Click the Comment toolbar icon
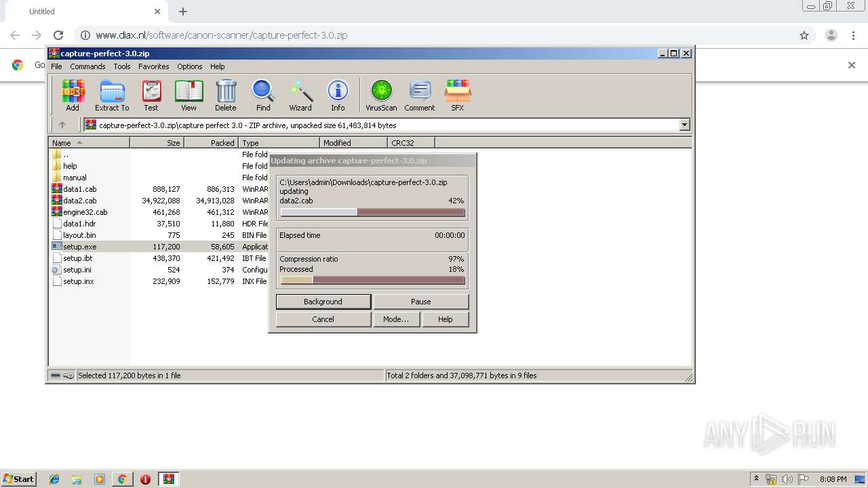Image resolution: width=868 pixels, height=488 pixels. tap(420, 96)
